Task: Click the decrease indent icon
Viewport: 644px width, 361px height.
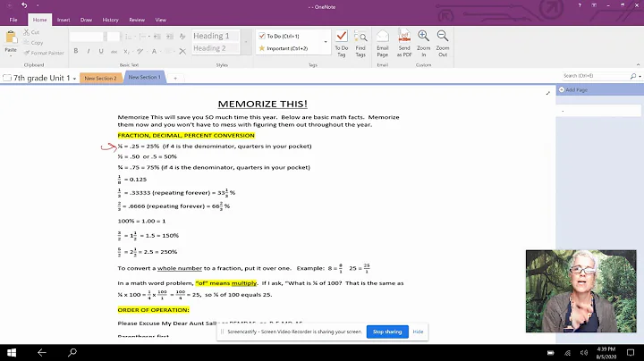Action: [x=157, y=37]
